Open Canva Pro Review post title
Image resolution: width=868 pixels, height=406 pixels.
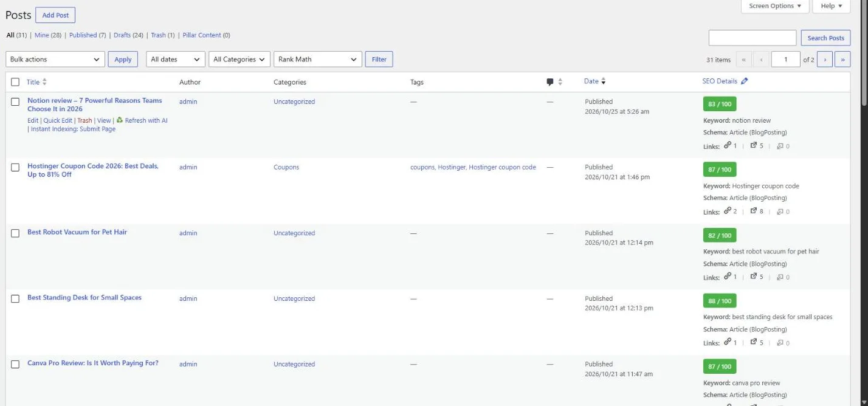[x=93, y=363]
